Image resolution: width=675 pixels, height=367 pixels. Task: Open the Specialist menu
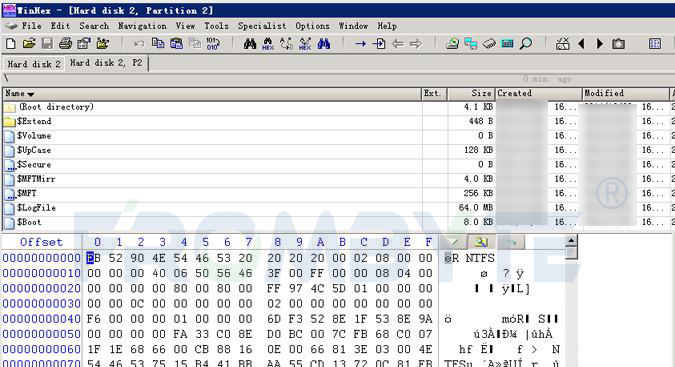pos(262,26)
